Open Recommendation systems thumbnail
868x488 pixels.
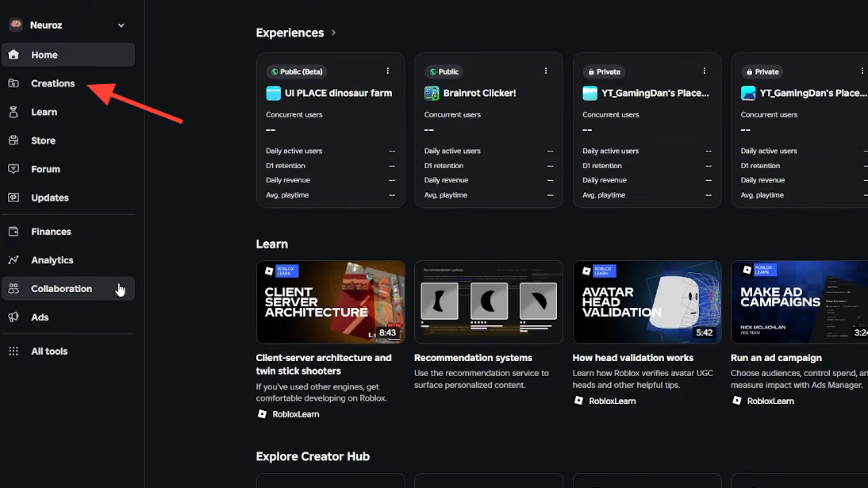pyautogui.click(x=489, y=302)
